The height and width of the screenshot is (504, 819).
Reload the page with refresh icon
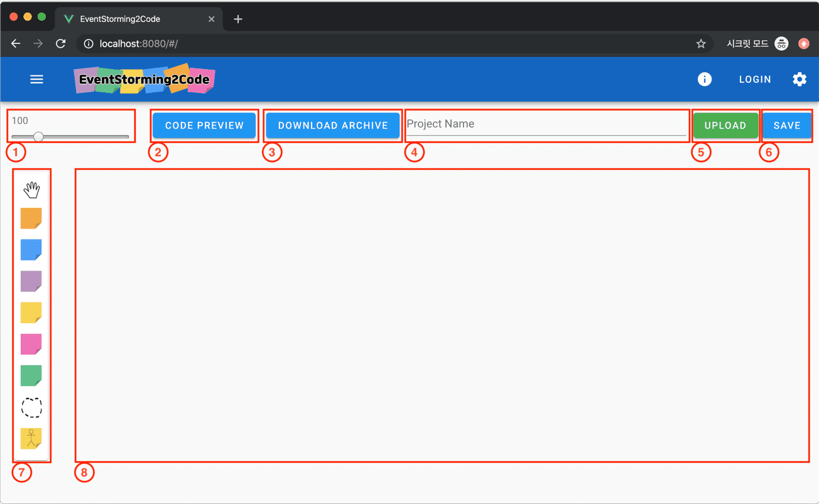pos(61,43)
